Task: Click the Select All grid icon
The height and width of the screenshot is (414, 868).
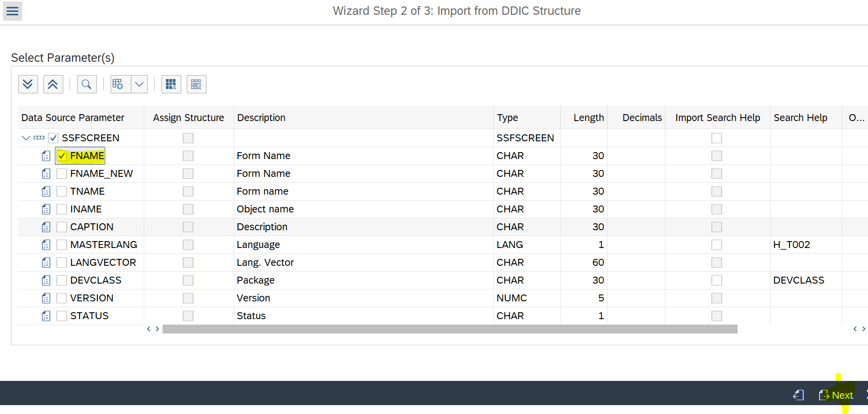Action: [171, 84]
